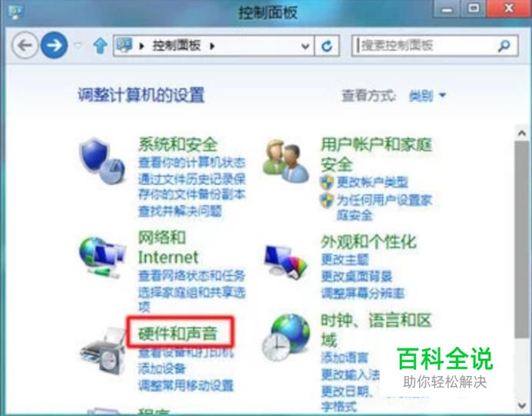Open 系统和安全 category link
This screenshot has width=532, height=416.
click(x=178, y=145)
